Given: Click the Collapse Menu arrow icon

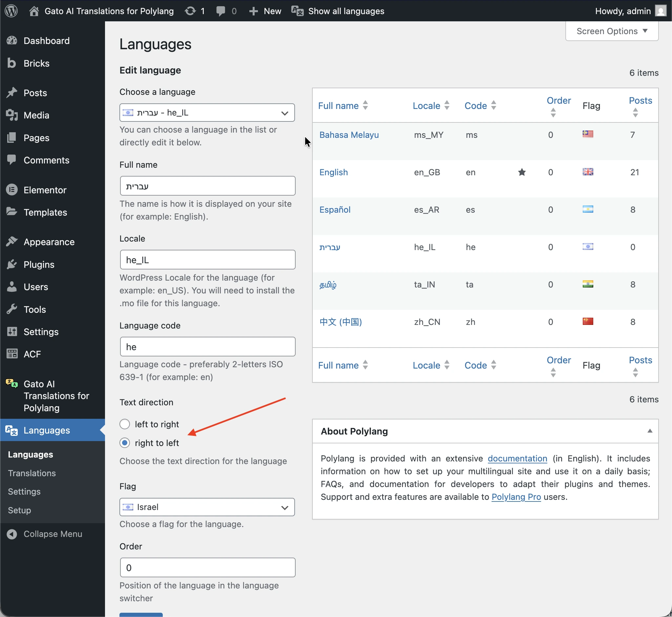Looking at the screenshot, I should coord(12,534).
